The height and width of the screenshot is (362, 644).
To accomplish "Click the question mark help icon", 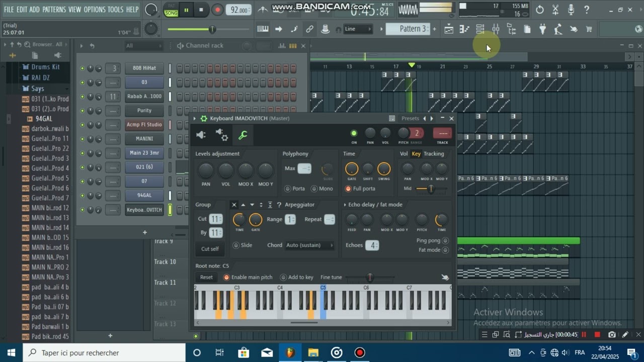I will [587, 10].
